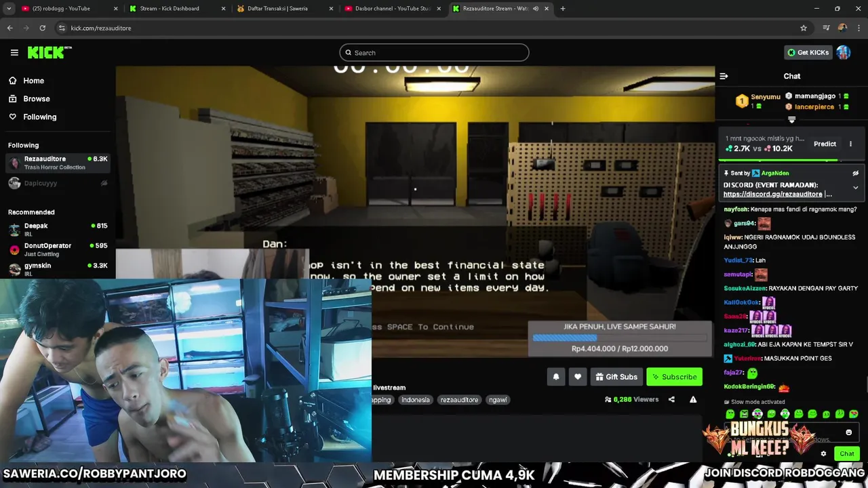
Task: Open the new tab plus button
Action: 563,9
